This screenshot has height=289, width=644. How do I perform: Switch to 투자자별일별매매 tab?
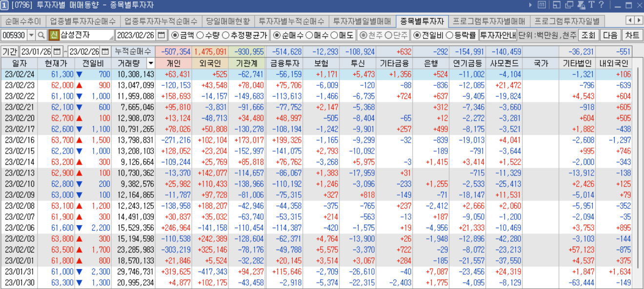coord(362,21)
